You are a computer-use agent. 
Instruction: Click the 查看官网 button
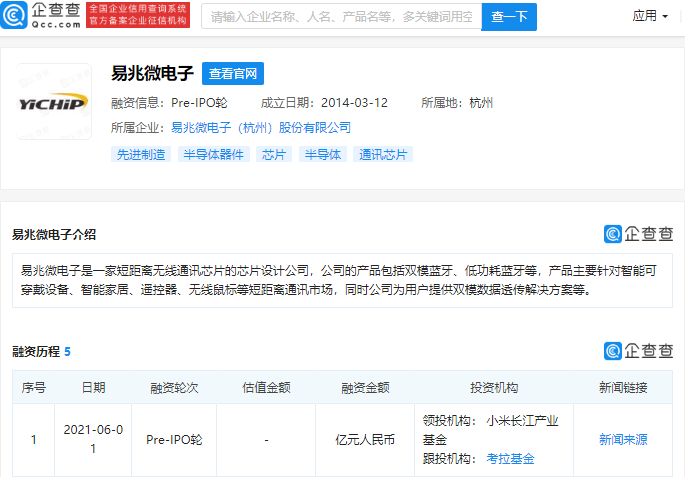click(233, 73)
